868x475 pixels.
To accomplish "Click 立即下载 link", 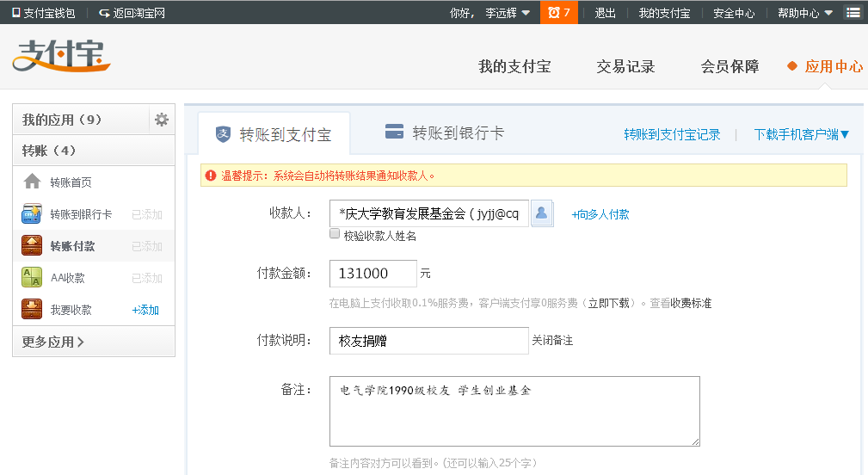I will [x=608, y=303].
